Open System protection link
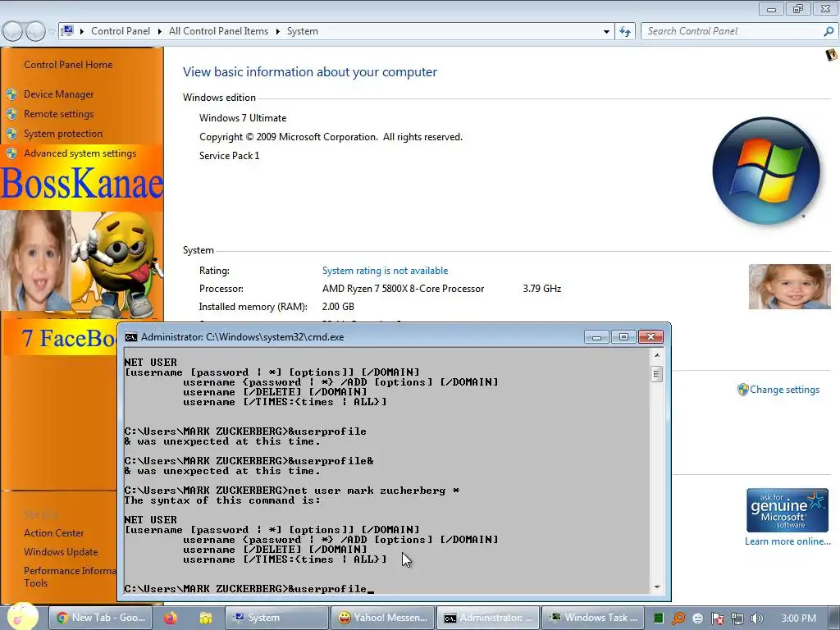Image resolution: width=840 pixels, height=630 pixels. pyautogui.click(x=62, y=134)
